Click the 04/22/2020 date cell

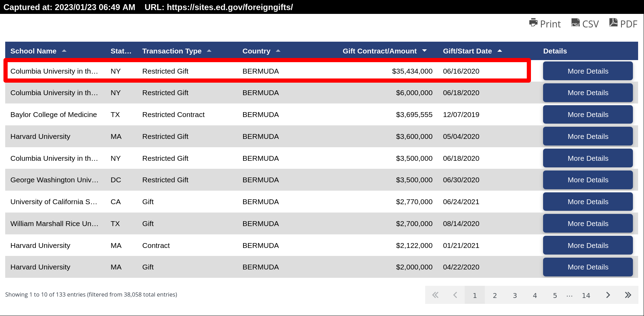(461, 267)
